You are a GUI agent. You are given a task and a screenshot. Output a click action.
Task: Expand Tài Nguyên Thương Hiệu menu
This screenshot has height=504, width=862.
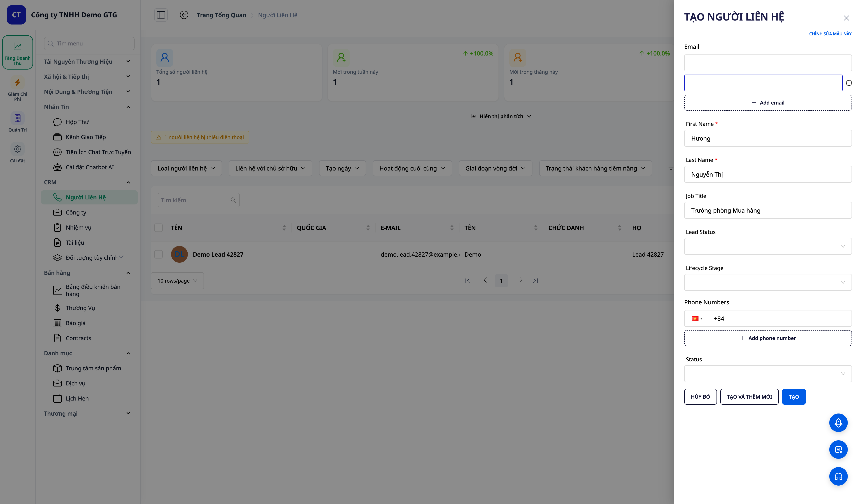[87, 62]
